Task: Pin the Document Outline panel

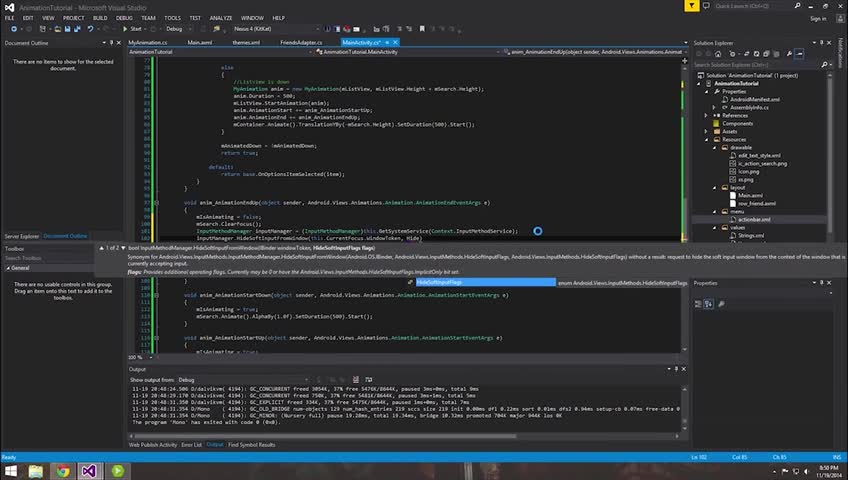Action: pos(111,43)
